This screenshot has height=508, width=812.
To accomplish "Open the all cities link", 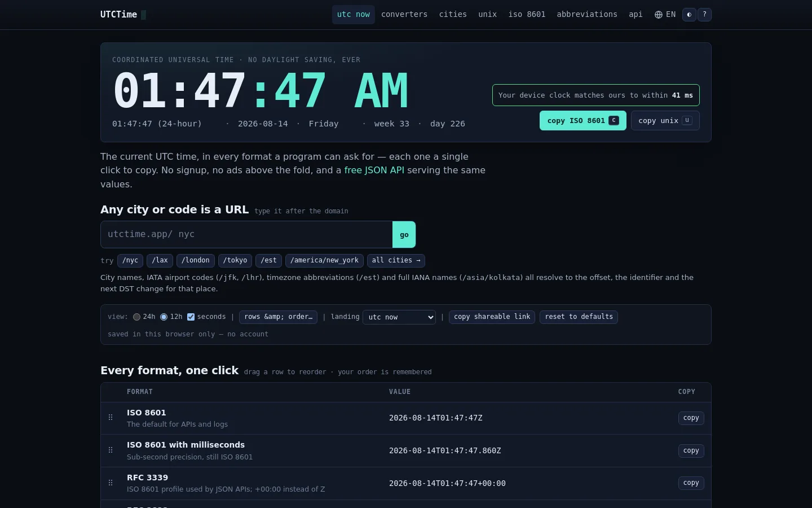I will point(396,260).
